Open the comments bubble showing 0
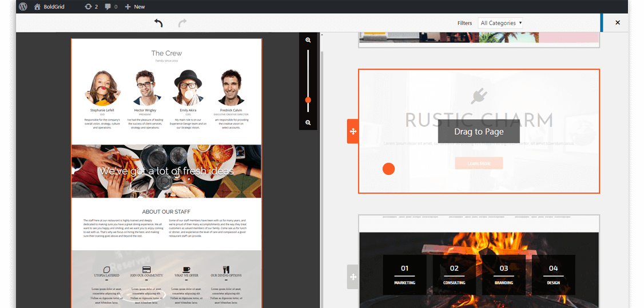 coord(111,6)
